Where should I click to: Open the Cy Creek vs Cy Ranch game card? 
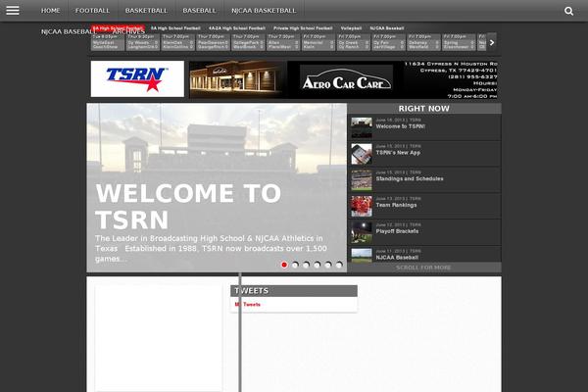point(354,42)
